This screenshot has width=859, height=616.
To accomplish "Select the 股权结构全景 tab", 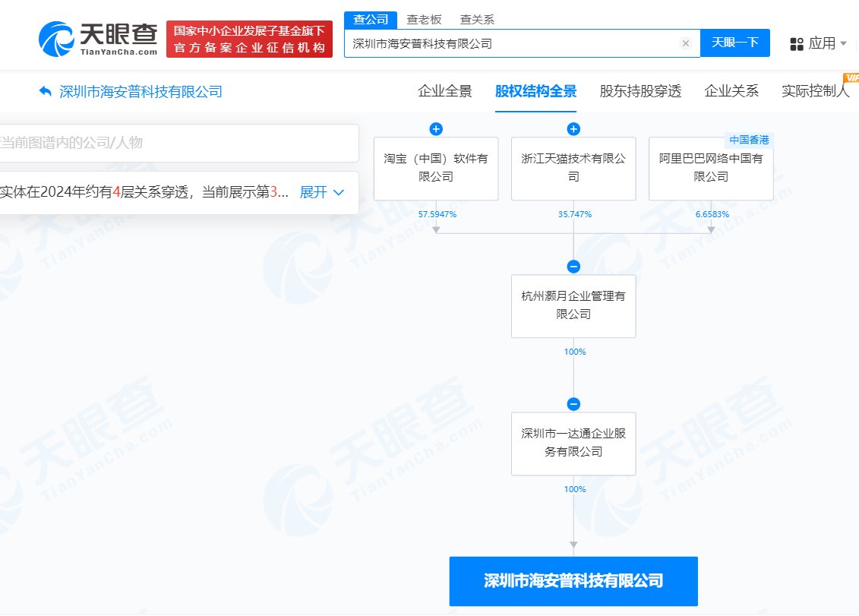I will 535,91.
